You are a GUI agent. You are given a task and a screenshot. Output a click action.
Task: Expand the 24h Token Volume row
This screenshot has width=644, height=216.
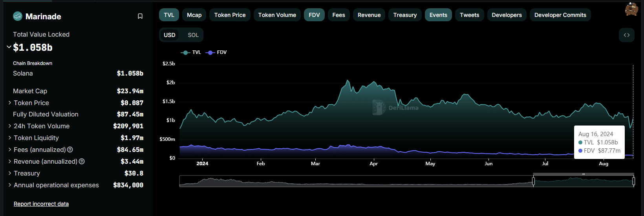[10, 126]
